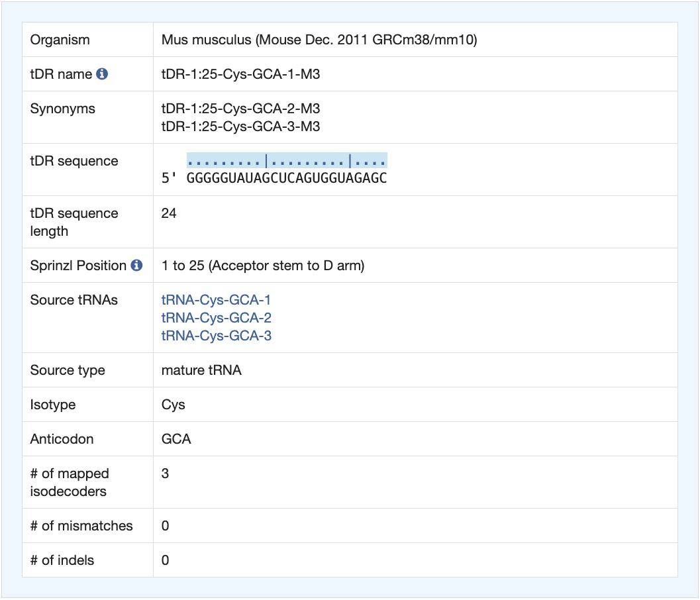Click the synonym tDR-1:25-Cys-GCA-3-M3

[240, 126]
